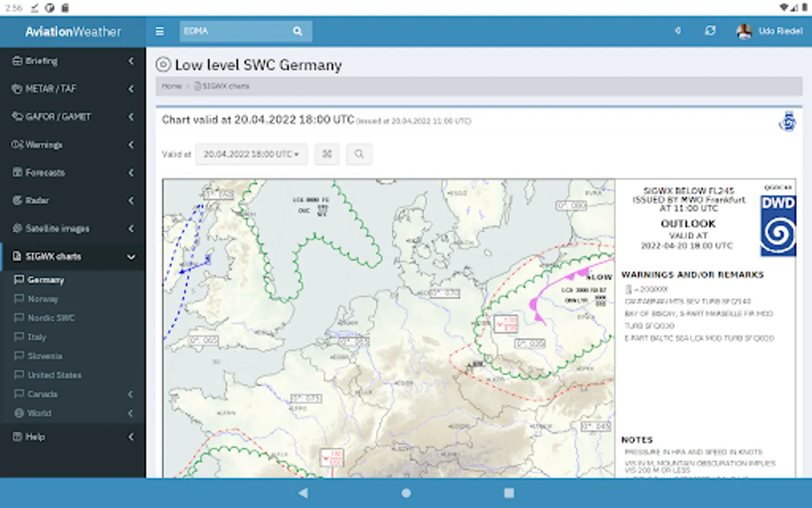812x508 pixels.
Task: Open the Nordic SWC chart entry
Action: click(51, 318)
